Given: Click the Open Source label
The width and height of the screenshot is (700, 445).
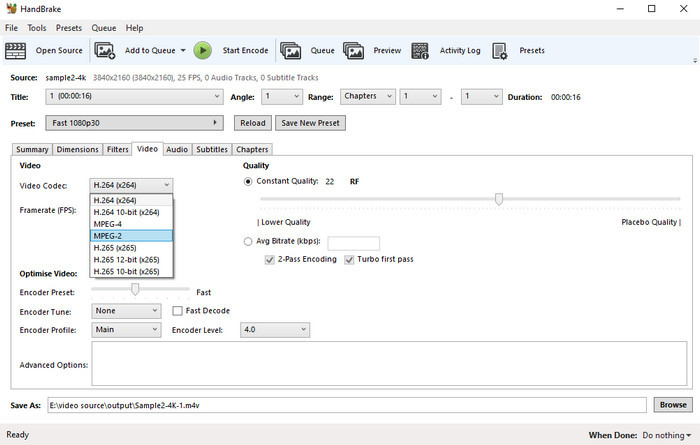Looking at the screenshot, I should pos(59,50).
